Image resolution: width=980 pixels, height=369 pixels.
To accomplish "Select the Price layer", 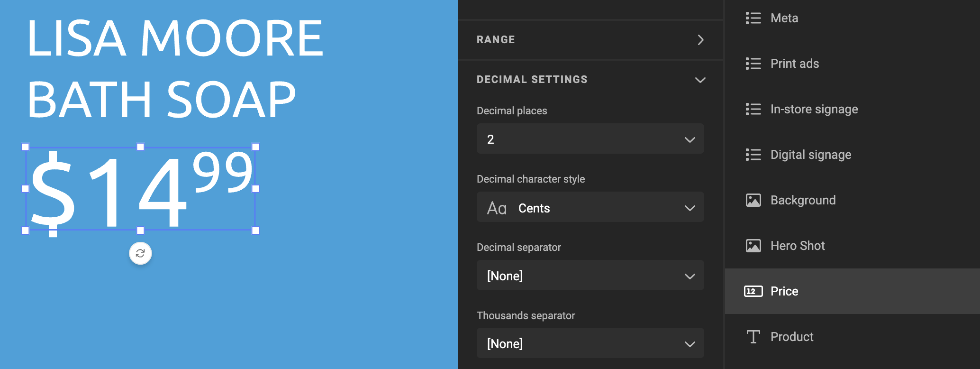I will 853,291.
